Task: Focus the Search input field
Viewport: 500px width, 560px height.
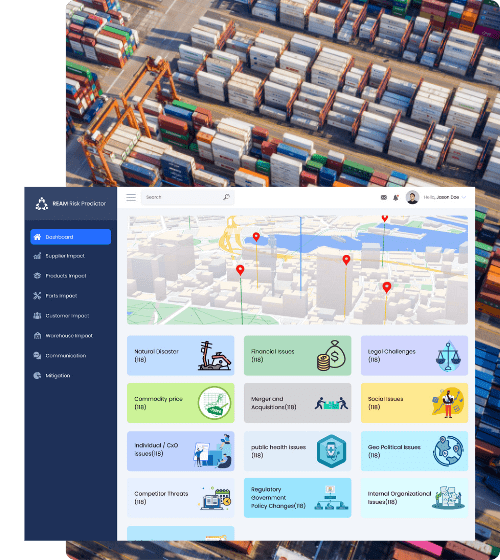Action: click(x=188, y=197)
